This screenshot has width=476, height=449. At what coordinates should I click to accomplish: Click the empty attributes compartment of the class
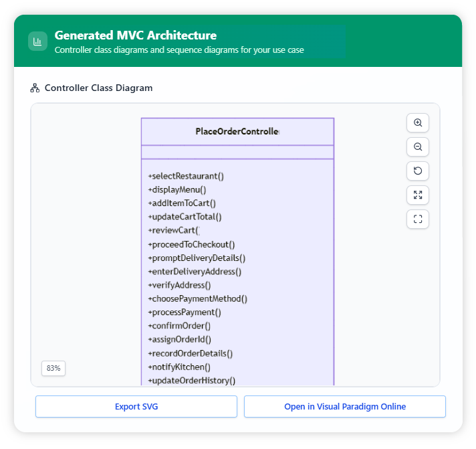point(237,153)
